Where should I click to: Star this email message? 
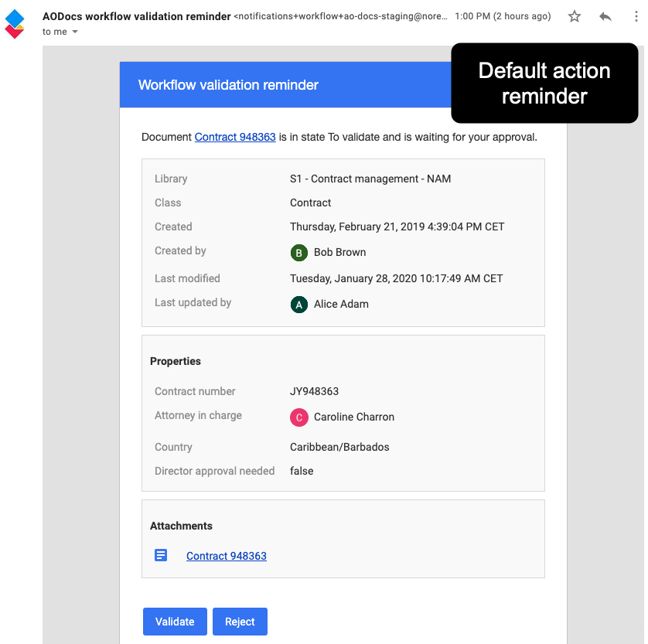coord(575,15)
